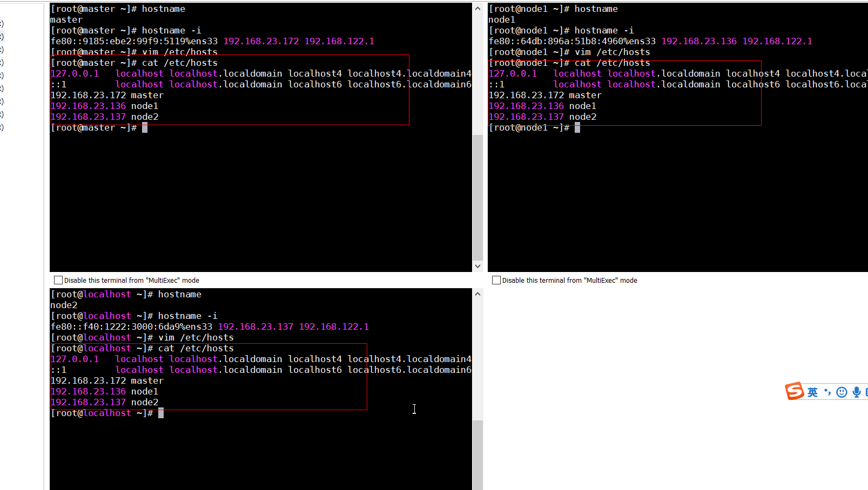868x490 pixels.
Task: Check 'Disable this terminal' under the node1 terminal
Action: click(x=496, y=280)
